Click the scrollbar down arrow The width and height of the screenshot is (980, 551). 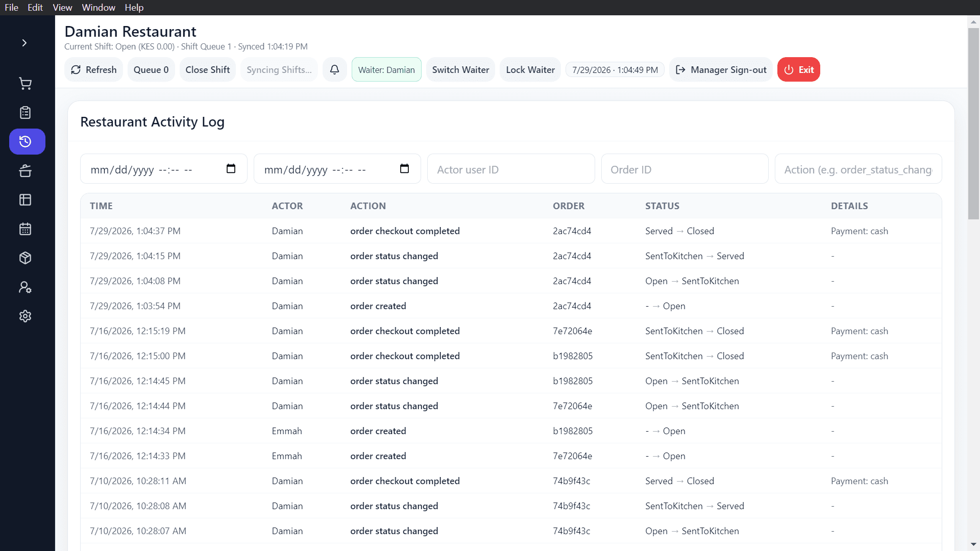(x=973, y=544)
